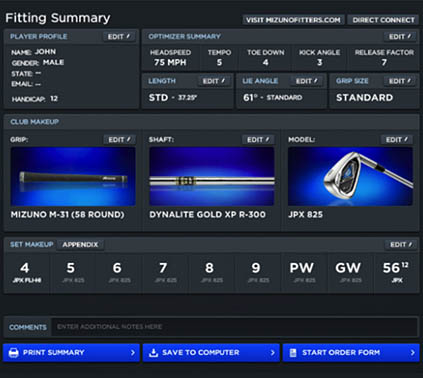
Task: Select the 56 degree JPX wedge
Action: [396, 273]
